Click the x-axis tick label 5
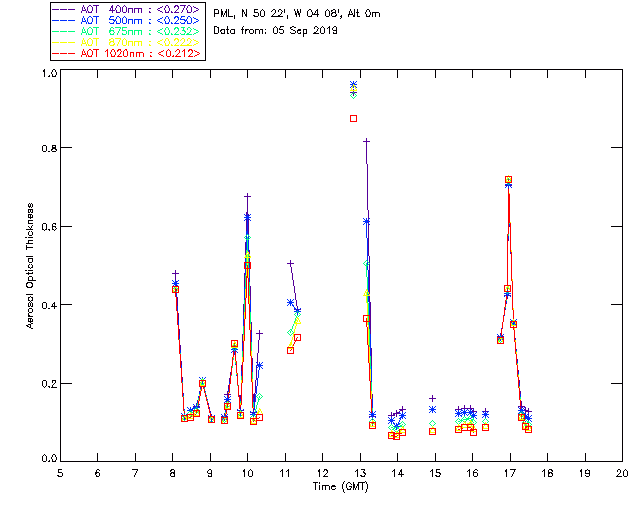The image size is (640, 512). pyautogui.click(x=60, y=473)
